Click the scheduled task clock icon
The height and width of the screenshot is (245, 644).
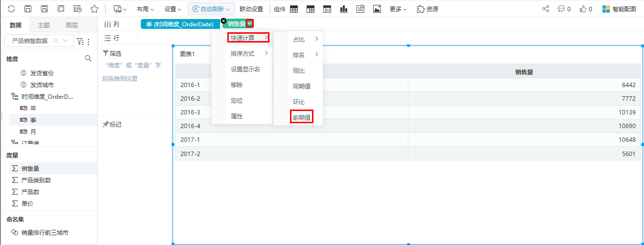(x=77, y=9)
